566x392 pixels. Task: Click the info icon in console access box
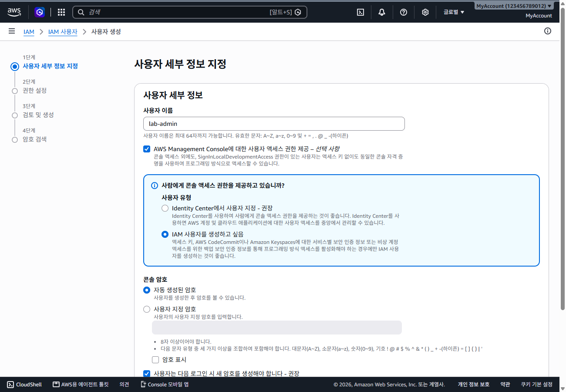pos(155,186)
